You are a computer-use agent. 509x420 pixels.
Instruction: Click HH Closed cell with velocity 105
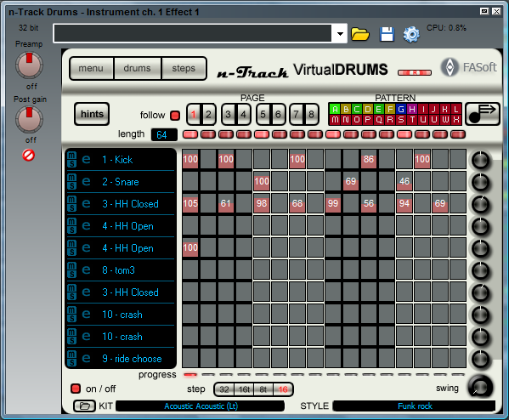click(x=190, y=203)
